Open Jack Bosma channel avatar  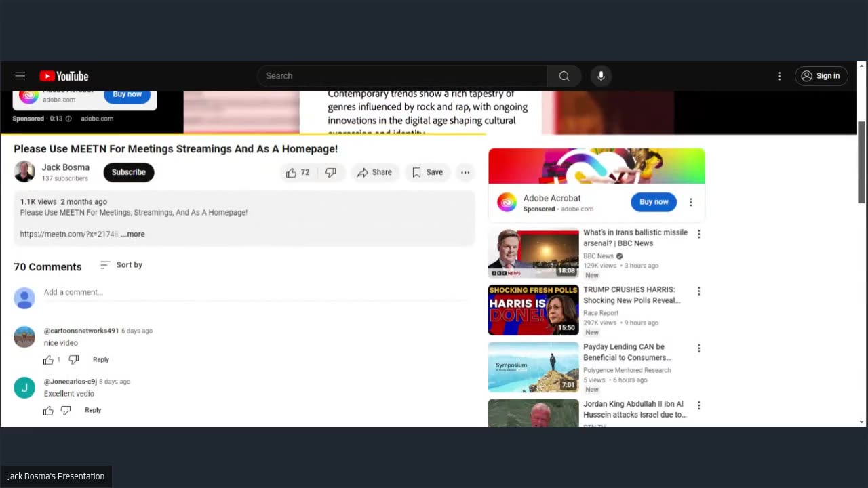tap(24, 171)
